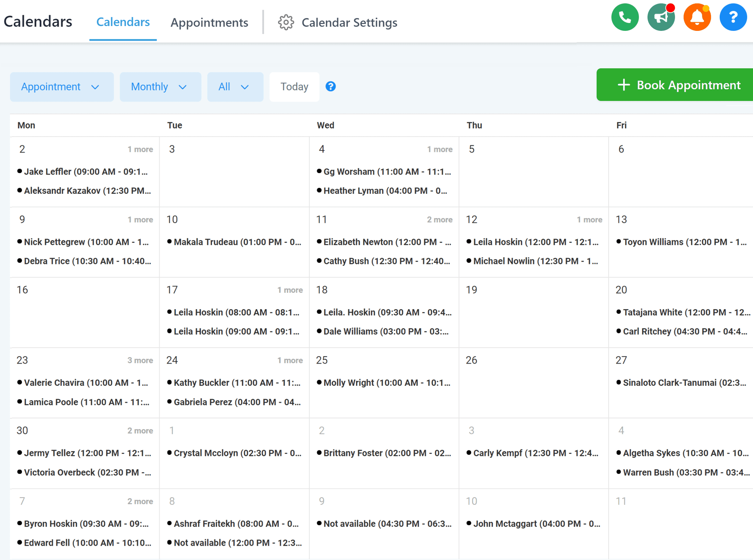Expand the Appointment type dropdown
The image size is (753, 560).
click(x=61, y=87)
